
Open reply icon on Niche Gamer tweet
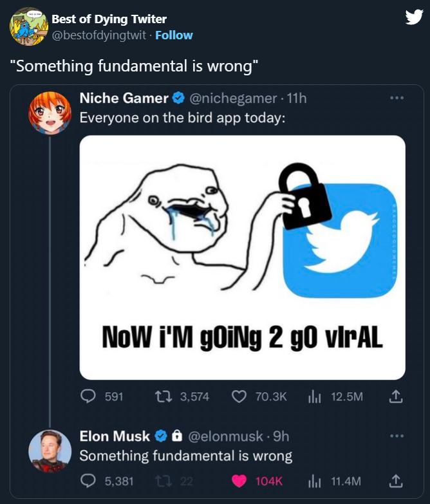[89, 397]
